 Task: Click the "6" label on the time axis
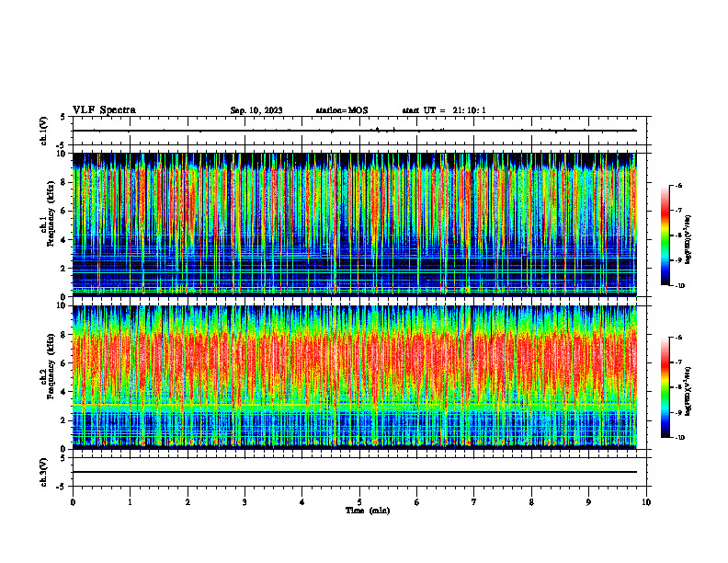tap(417, 502)
